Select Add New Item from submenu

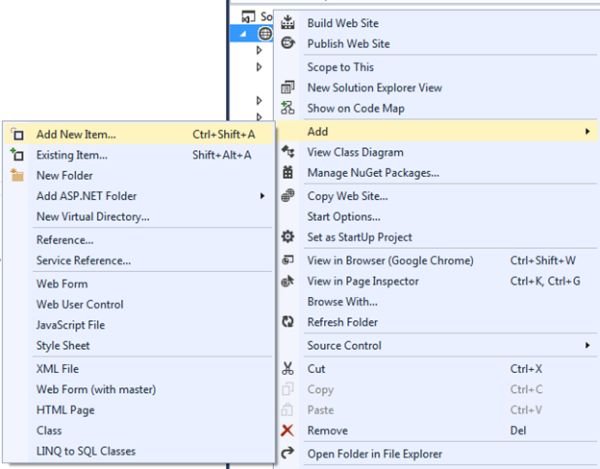point(76,133)
